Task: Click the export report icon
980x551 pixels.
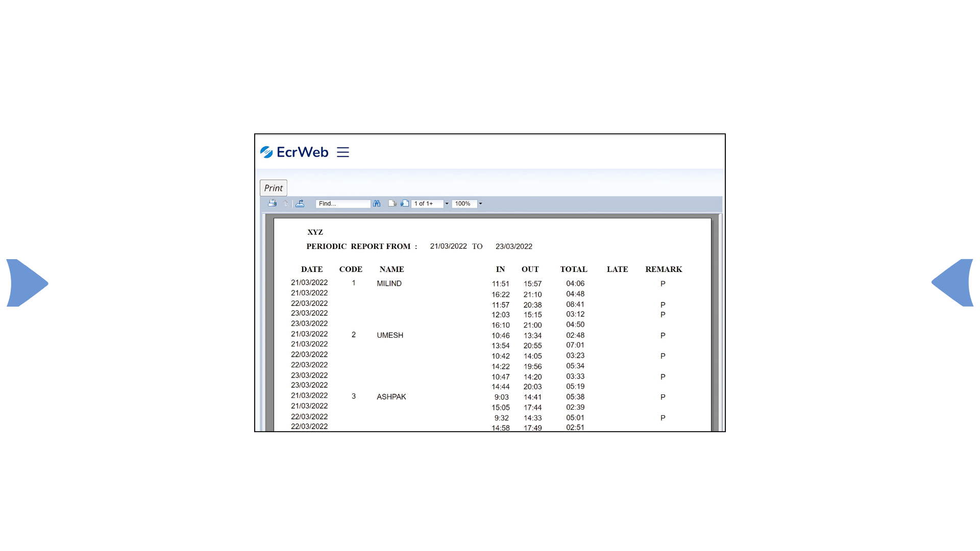Action: tap(300, 203)
